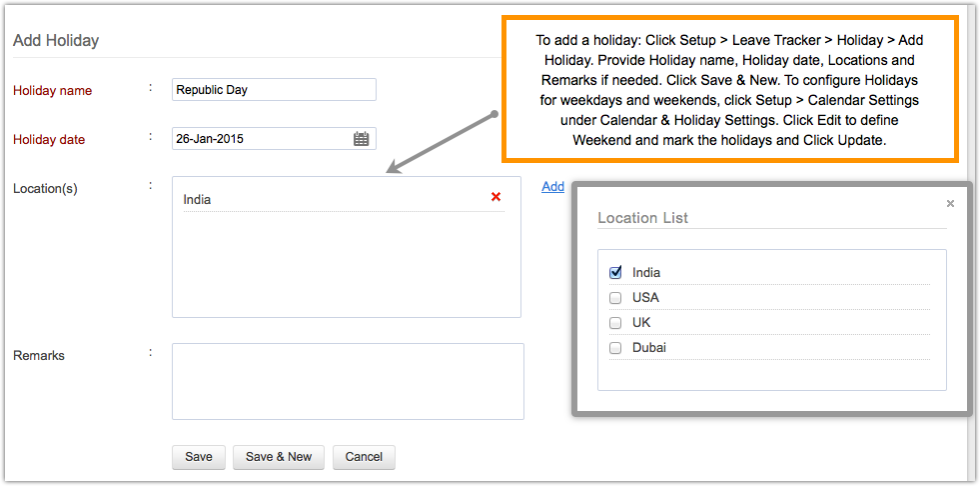Remove India using the red X icon
Screen dimensions: 980x486
point(495,197)
